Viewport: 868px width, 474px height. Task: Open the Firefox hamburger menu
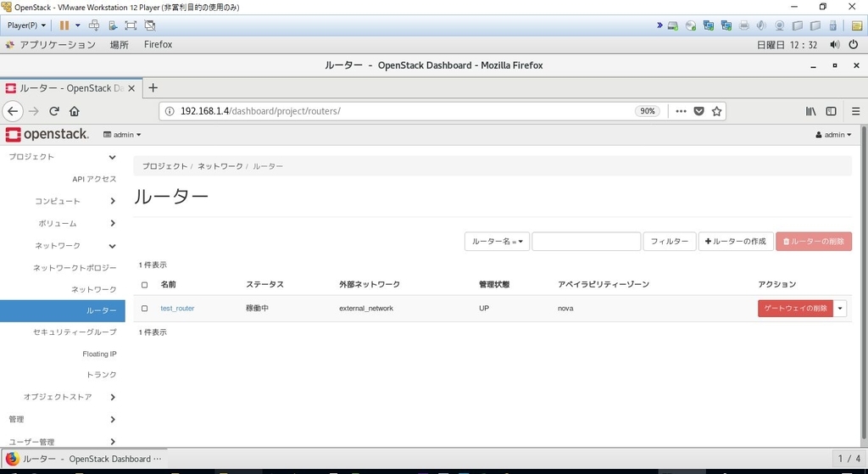coord(856,111)
